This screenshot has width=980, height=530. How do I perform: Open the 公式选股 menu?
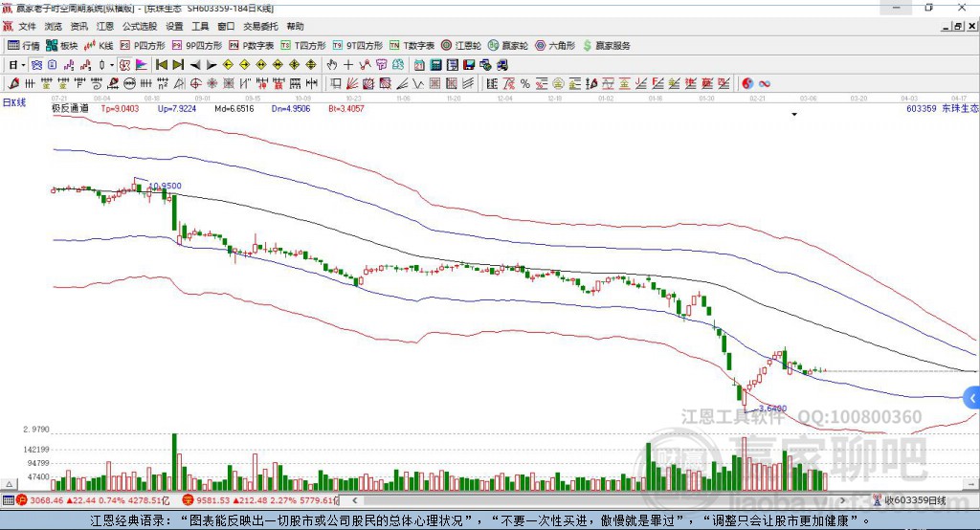[140, 26]
